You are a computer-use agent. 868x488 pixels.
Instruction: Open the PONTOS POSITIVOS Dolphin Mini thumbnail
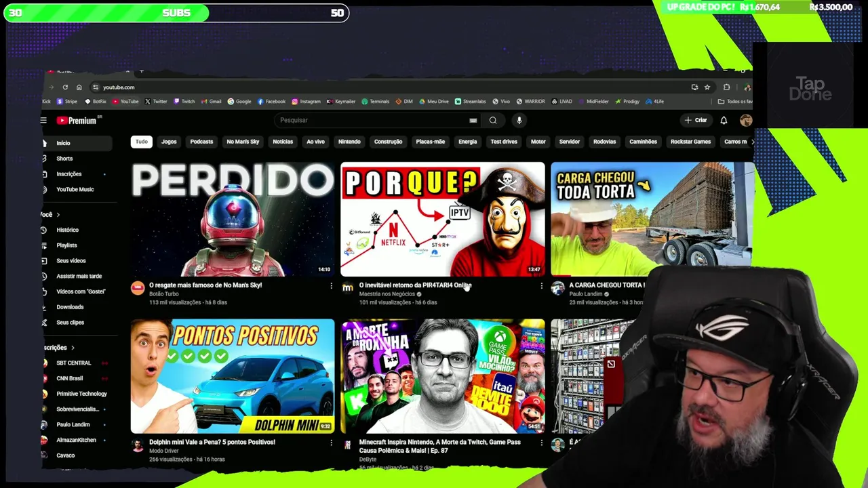coord(233,376)
